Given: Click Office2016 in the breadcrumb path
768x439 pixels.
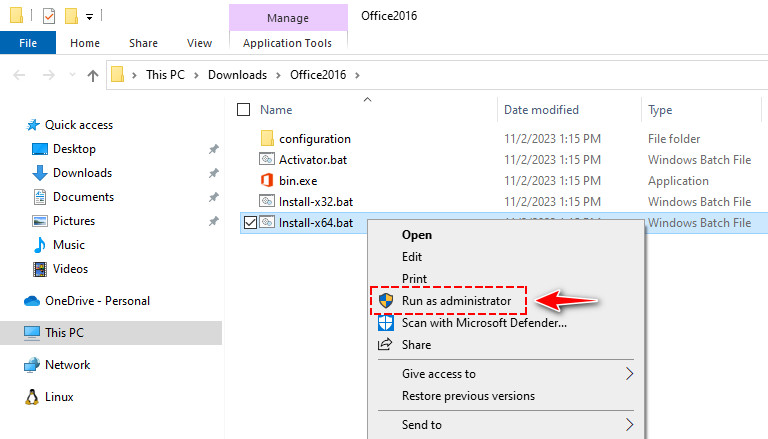Looking at the screenshot, I should pos(318,75).
